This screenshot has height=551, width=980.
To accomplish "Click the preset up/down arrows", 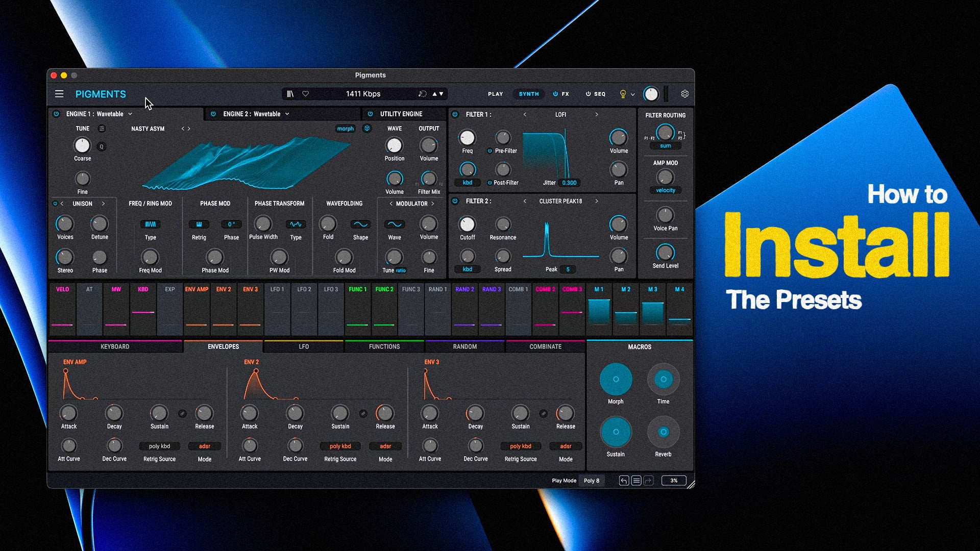I will tap(438, 94).
